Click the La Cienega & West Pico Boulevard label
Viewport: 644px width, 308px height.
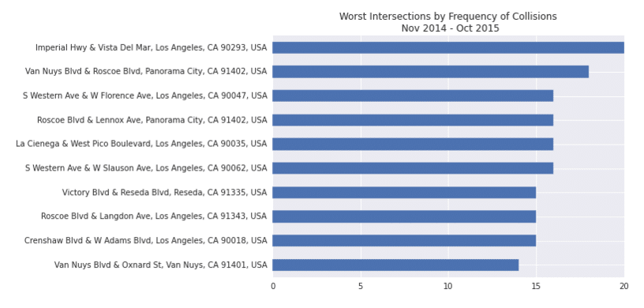[142, 145]
